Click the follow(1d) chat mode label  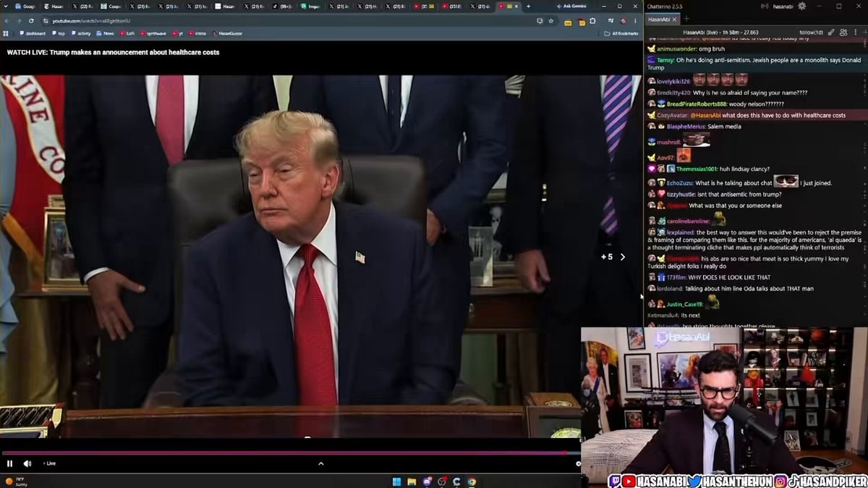(x=811, y=33)
